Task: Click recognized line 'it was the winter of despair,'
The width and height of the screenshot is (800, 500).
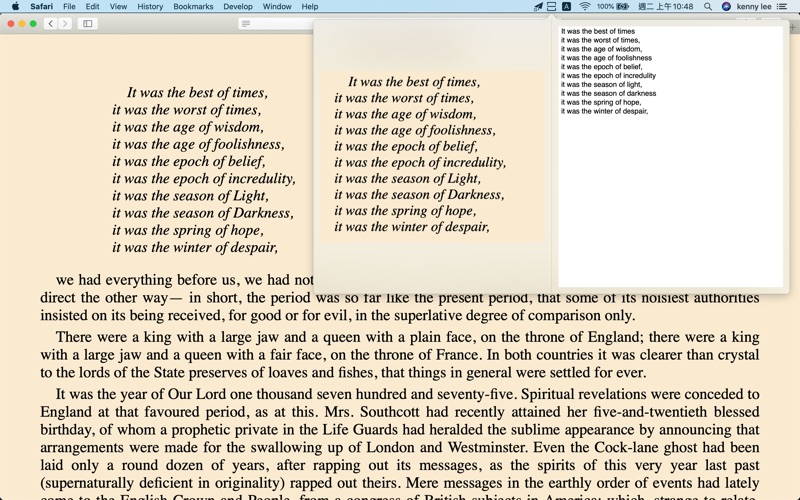Action: 604,111
